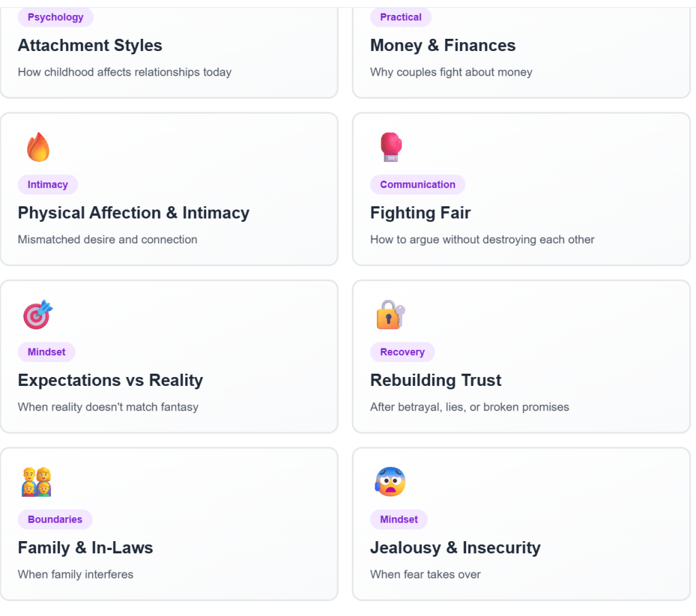The height and width of the screenshot is (616, 696).
Task: Open the Family & In-Laws topic
Action: pos(85,548)
